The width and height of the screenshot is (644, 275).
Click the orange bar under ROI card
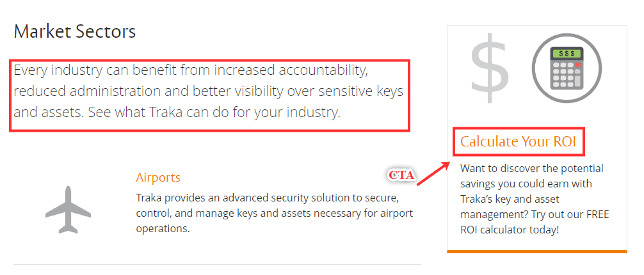(x=536, y=251)
